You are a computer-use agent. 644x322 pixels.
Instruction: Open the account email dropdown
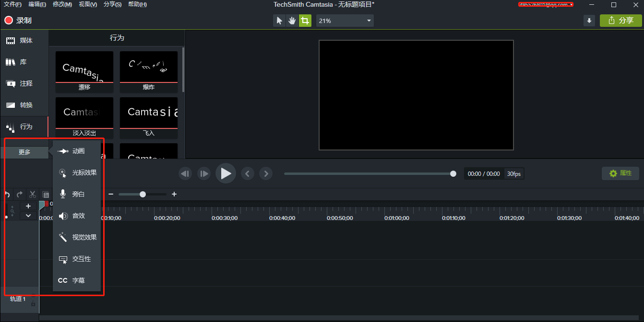click(546, 4)
